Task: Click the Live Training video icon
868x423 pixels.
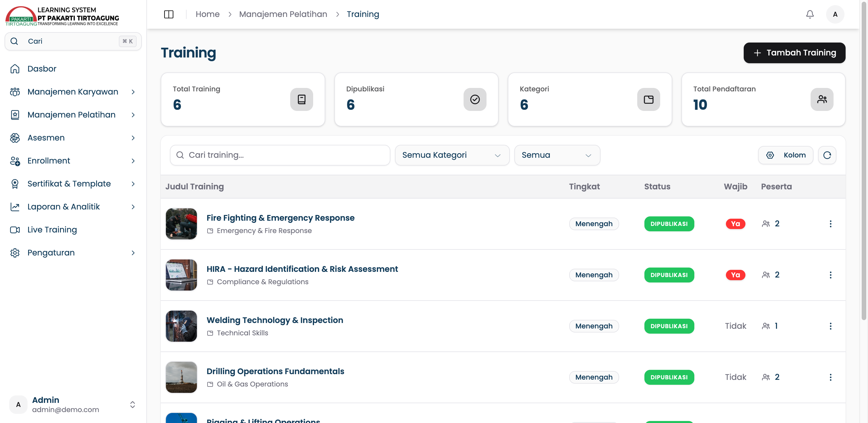Action: (x=15, y=230)
